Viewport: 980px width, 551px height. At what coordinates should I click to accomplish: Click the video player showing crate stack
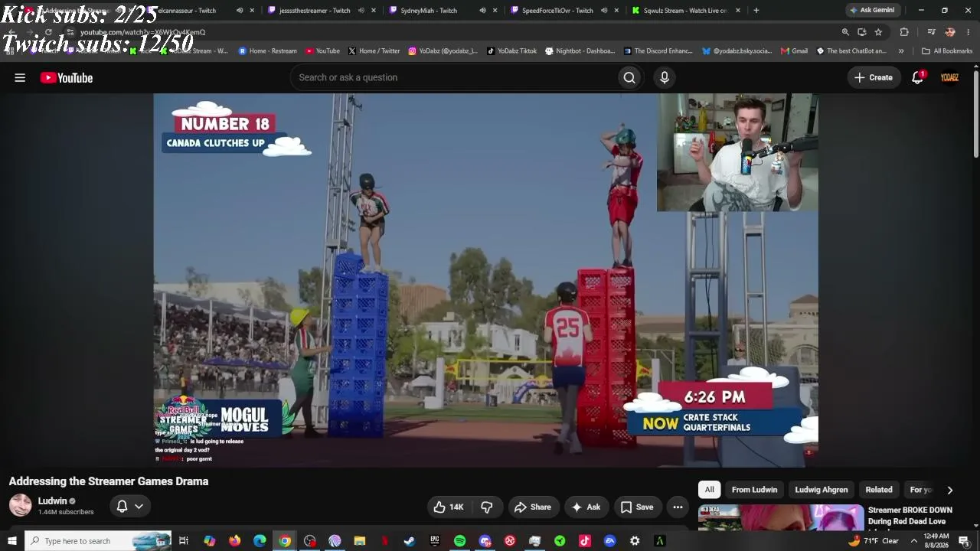(x=485, y=280)
